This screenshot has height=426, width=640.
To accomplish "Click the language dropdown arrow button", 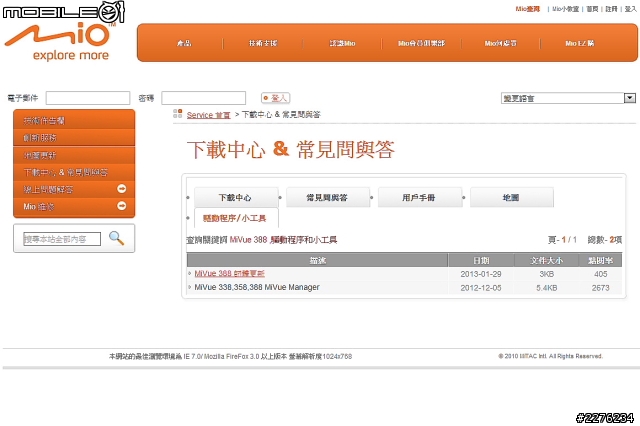I will pos(630,98).
